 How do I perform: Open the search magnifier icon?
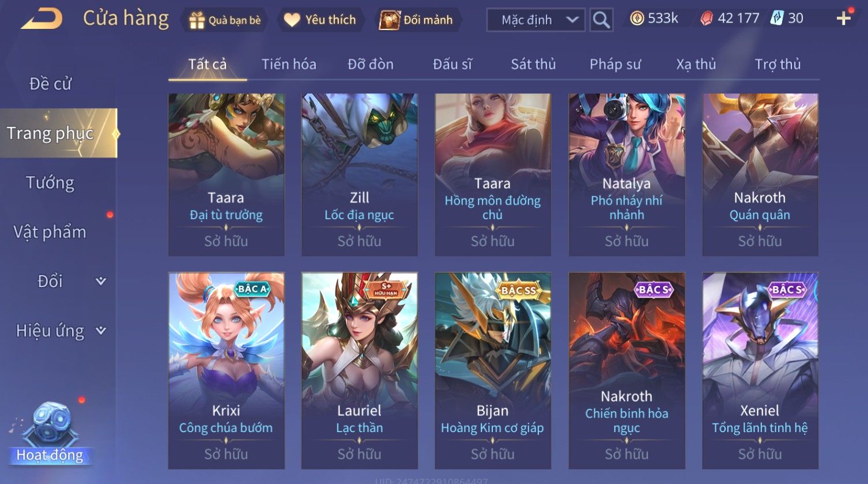(601, 20)
